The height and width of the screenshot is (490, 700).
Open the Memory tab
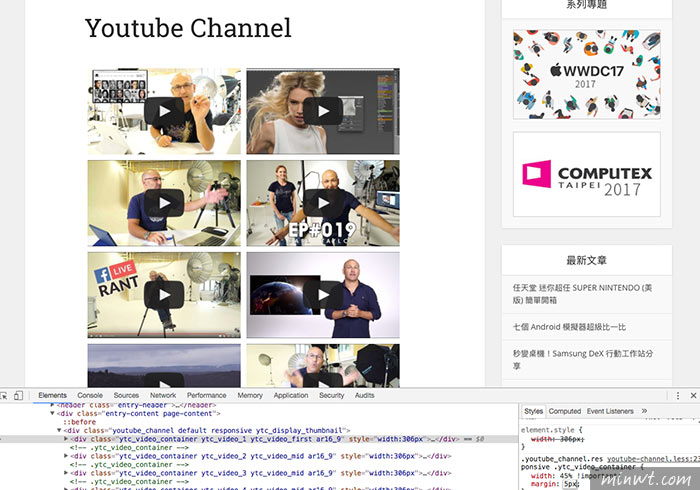click(250, 395)
